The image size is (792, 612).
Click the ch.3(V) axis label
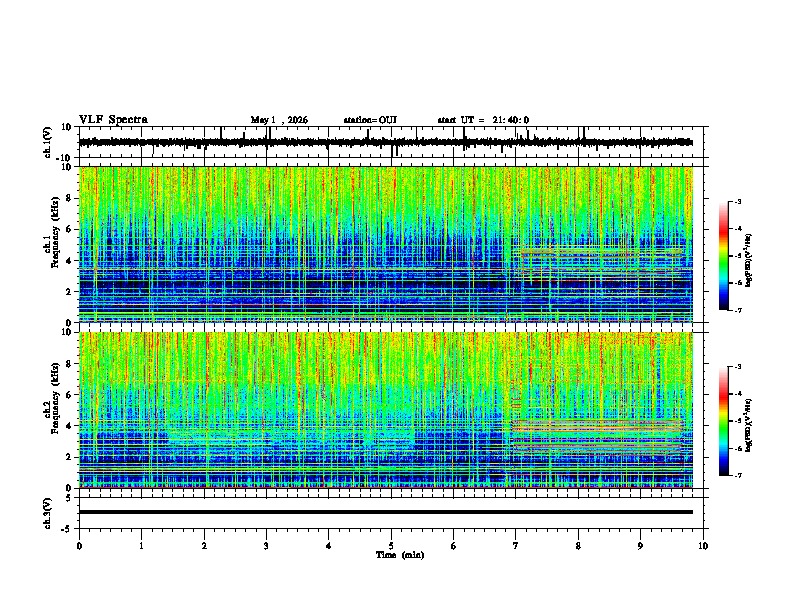click(48, 514)
